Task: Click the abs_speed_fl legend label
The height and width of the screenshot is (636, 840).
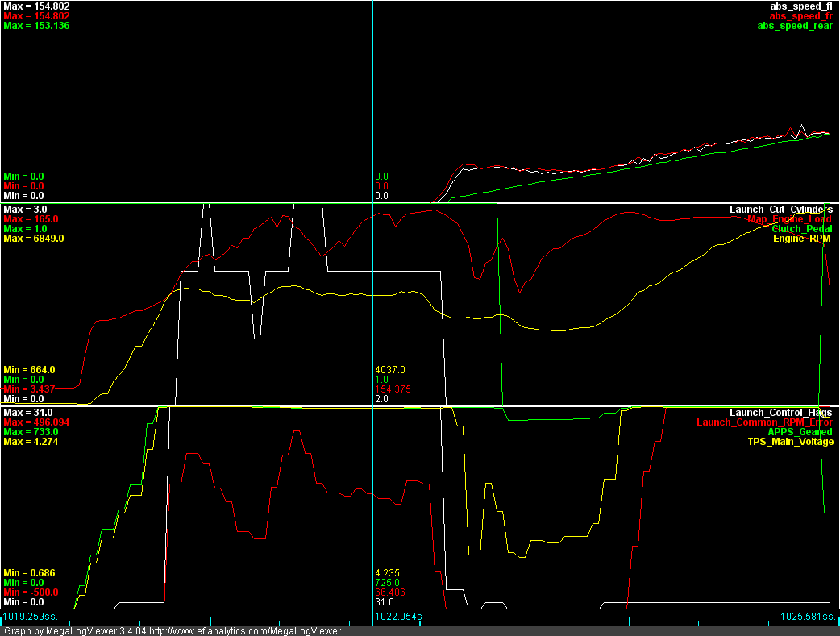Action: pos(800,6)
